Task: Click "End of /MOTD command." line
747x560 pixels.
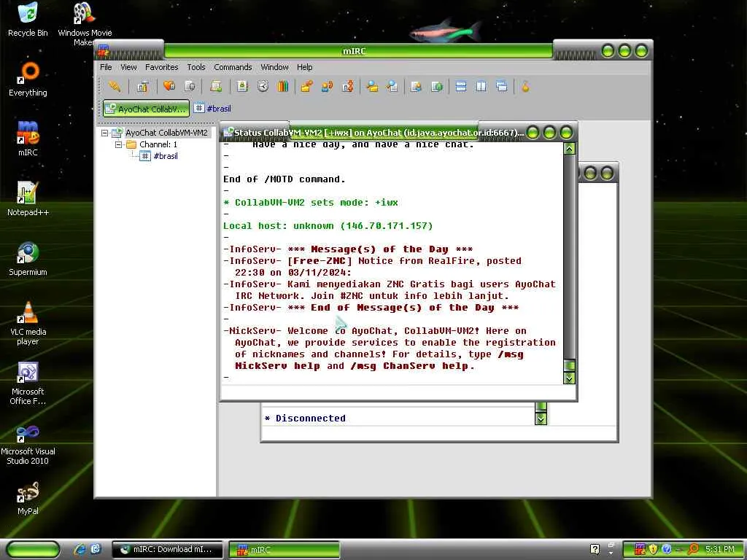Action: pos(285,179)
